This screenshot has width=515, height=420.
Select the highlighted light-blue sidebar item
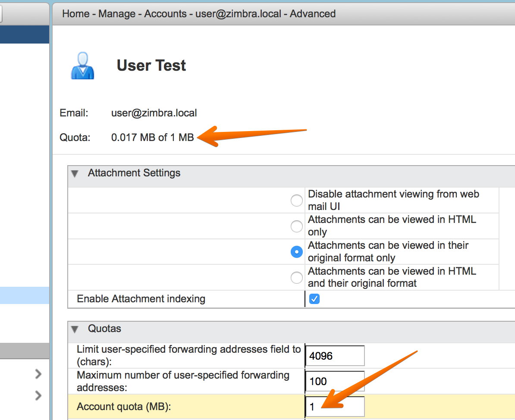click(25, 295)
